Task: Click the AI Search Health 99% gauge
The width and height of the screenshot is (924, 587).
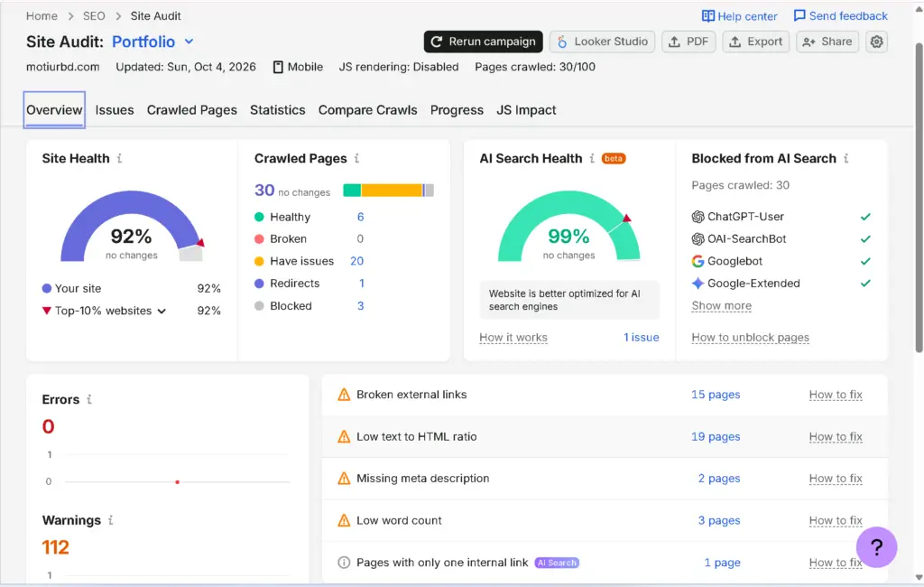Action: (568, 227)
